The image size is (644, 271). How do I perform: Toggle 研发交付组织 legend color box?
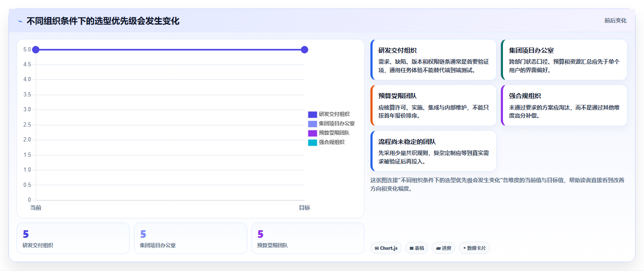312,114
